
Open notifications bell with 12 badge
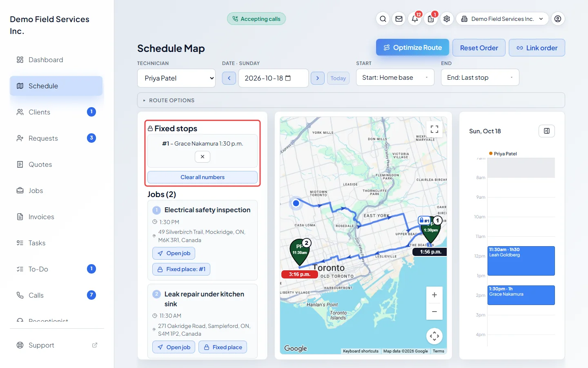click(x=415, y=19)
